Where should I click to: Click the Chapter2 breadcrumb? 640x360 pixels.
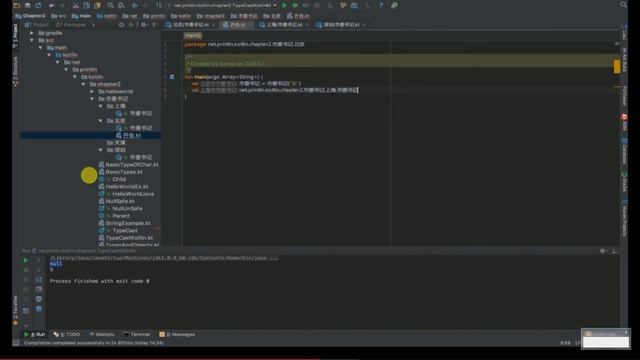point(30,16)
